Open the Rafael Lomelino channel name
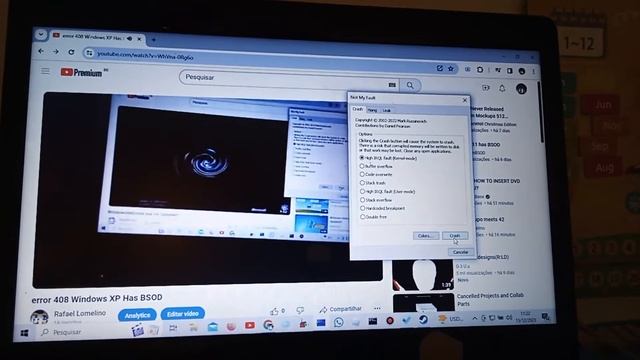The image size is (640, 360). click(x=80, y=313)
